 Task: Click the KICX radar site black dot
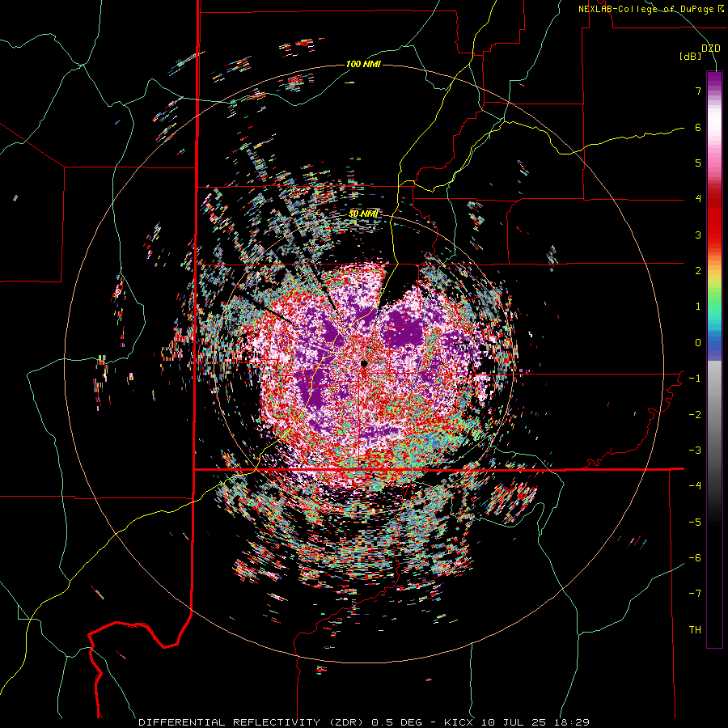tap(364, 364)
